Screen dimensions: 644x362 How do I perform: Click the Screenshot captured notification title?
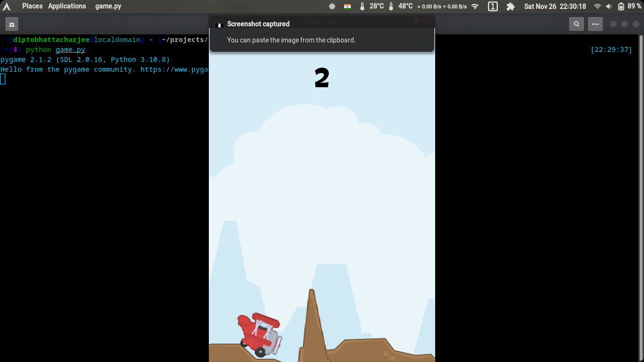[x=258, y=24]
